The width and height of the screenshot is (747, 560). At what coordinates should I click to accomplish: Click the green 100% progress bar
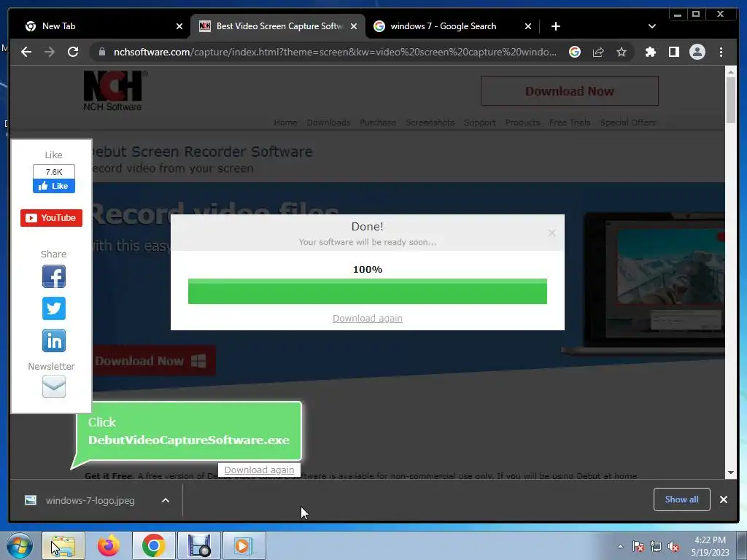pos(368,291)
